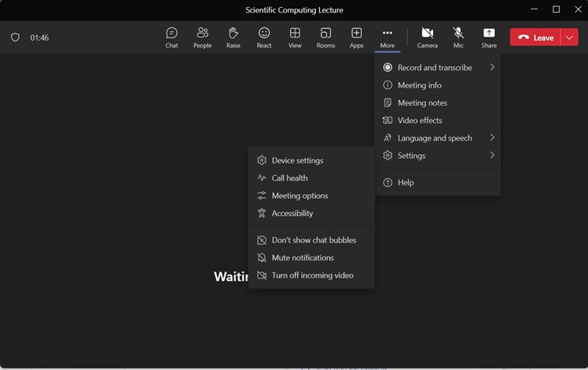Open breakout Rooms
The height and width of the screenshot is (370, 588).
coord(325,37)
